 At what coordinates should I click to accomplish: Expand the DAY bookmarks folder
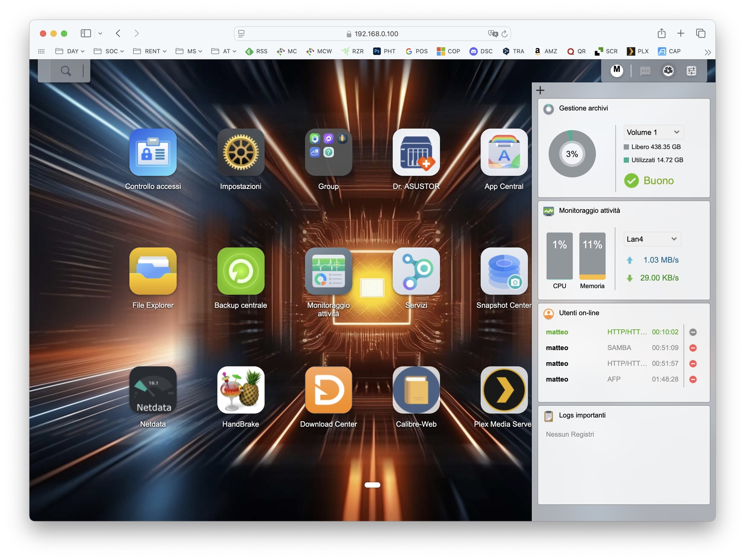coord(70,51)
